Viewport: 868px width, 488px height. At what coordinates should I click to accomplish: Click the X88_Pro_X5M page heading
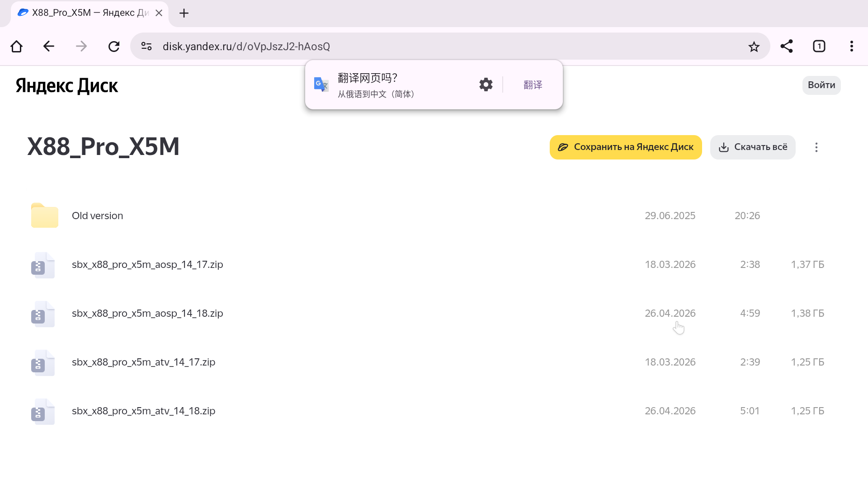coord(104,147)
